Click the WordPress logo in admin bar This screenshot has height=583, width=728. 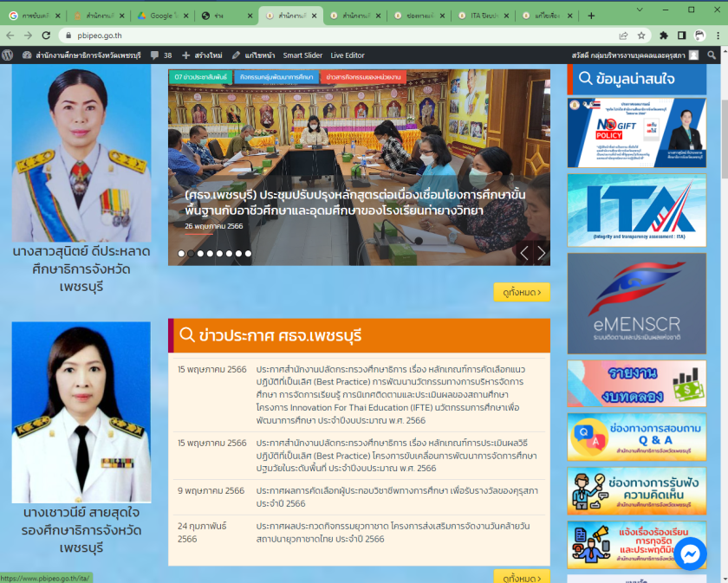tap(8, 55)
